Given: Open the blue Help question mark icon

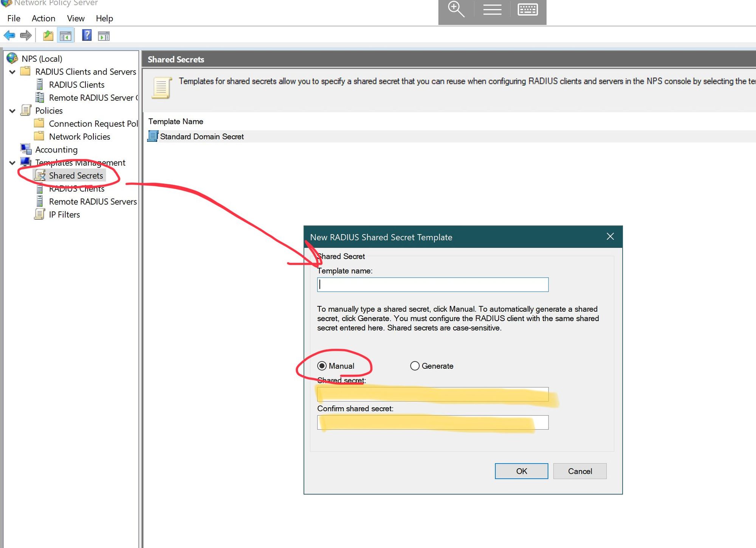Looking at the screenshot, I should tap(87, 36).
